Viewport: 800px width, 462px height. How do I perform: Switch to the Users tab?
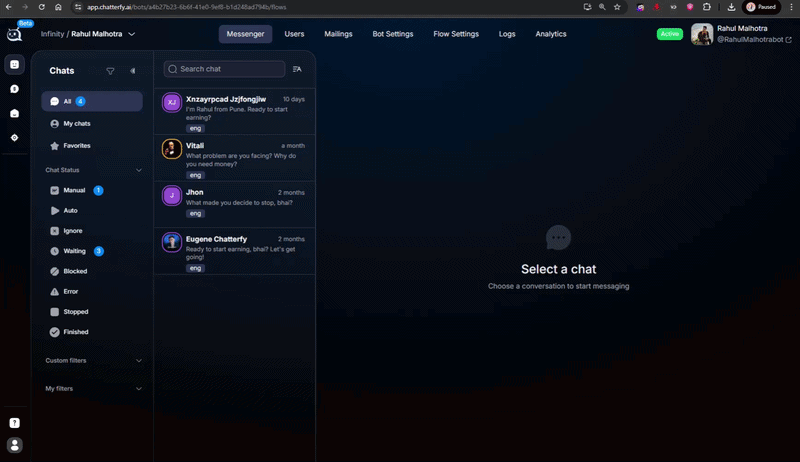coord(294,34)
